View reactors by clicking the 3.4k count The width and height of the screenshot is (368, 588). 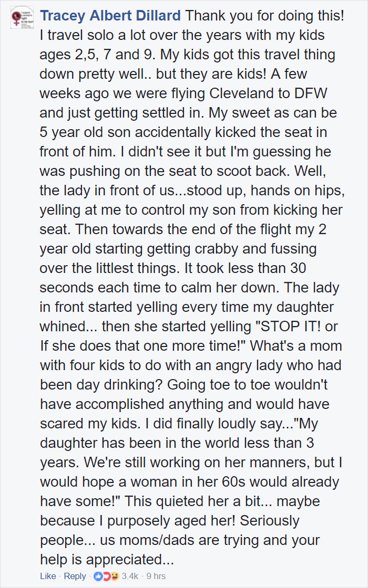coord(130,576)
